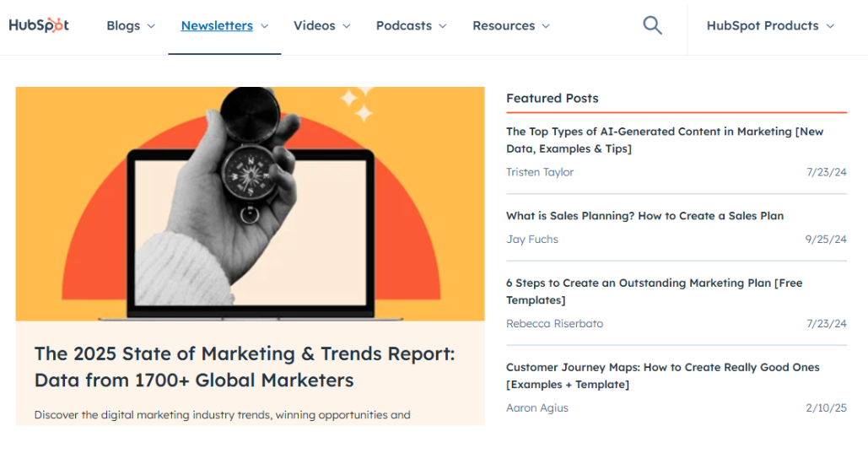Open the Podcasts menu
868x464 pixels.
[x=403, y=26]
